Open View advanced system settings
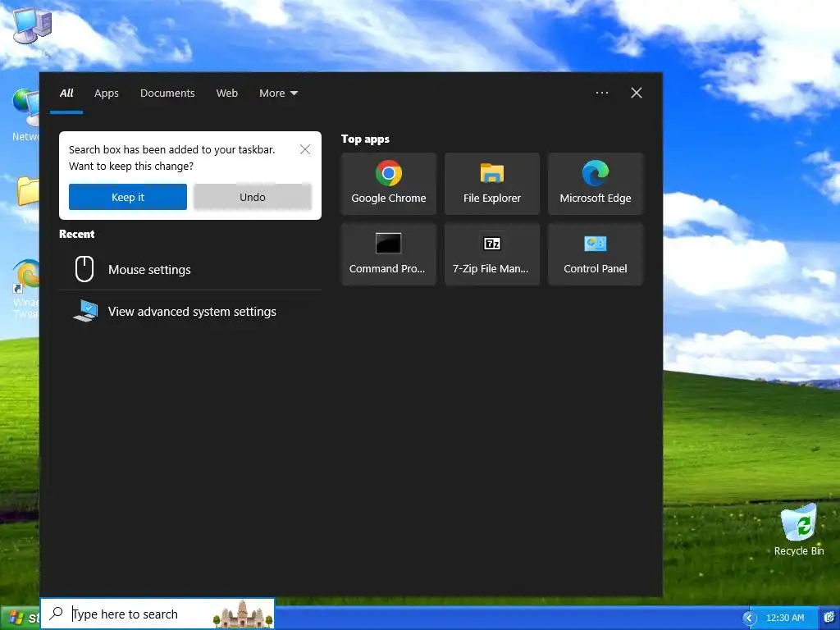 190,311
